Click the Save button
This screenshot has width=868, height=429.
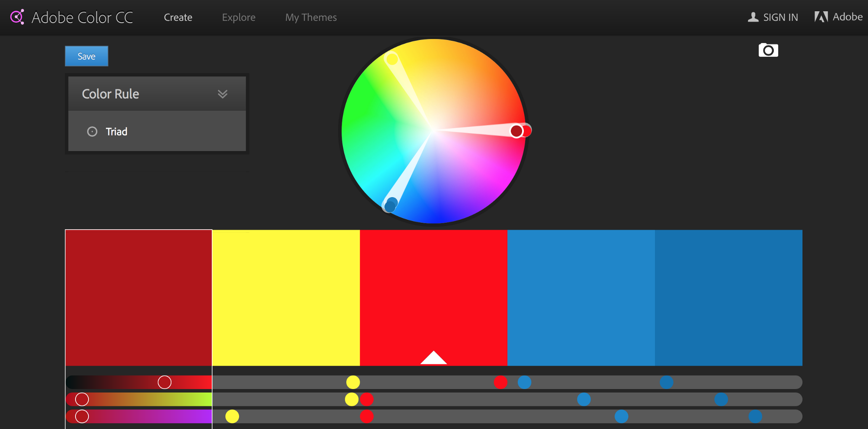click(x=86, y=56)
